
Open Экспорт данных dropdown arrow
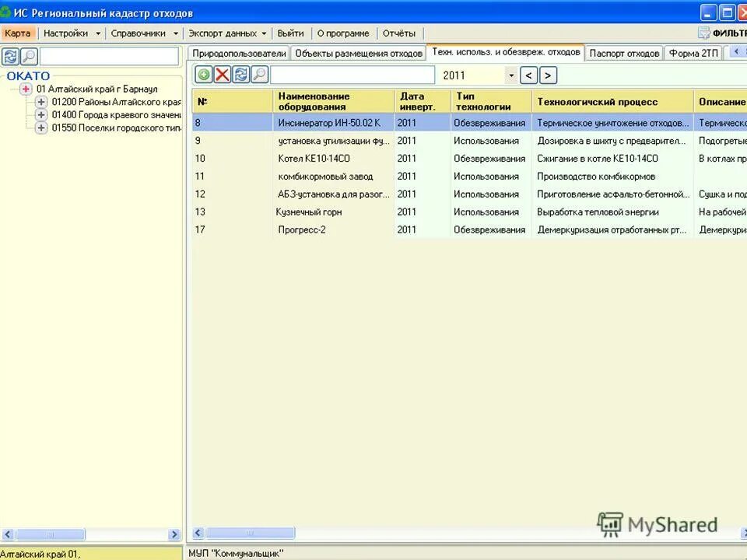(264, 33)
